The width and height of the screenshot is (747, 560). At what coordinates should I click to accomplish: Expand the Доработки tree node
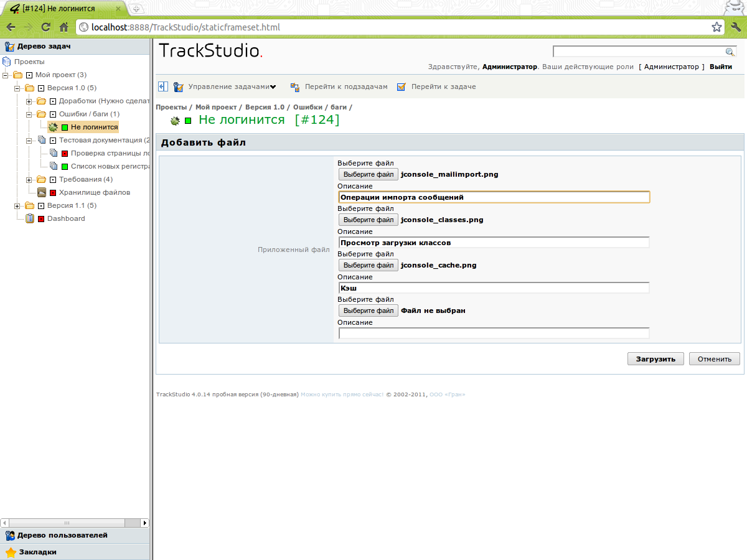point(29,101)
